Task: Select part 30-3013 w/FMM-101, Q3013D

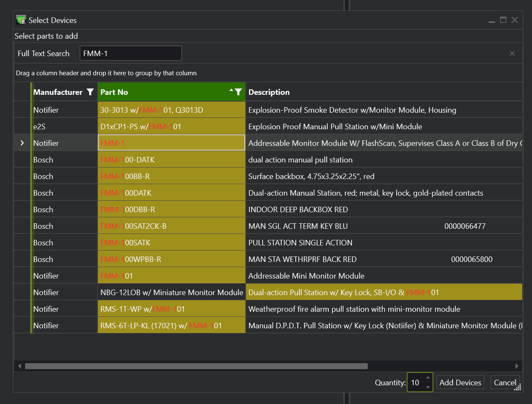Action: pos(172,110)
